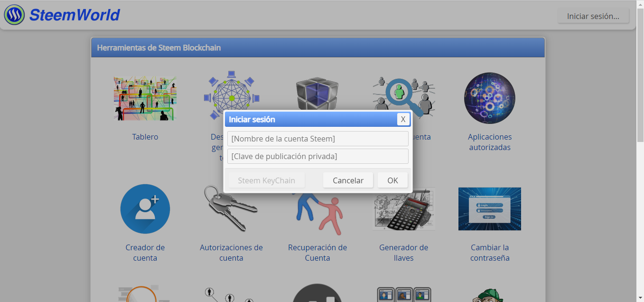644x302 pixels.
Task: Click the Cambiar la contraseña login icon
Action: pos(490,209)
